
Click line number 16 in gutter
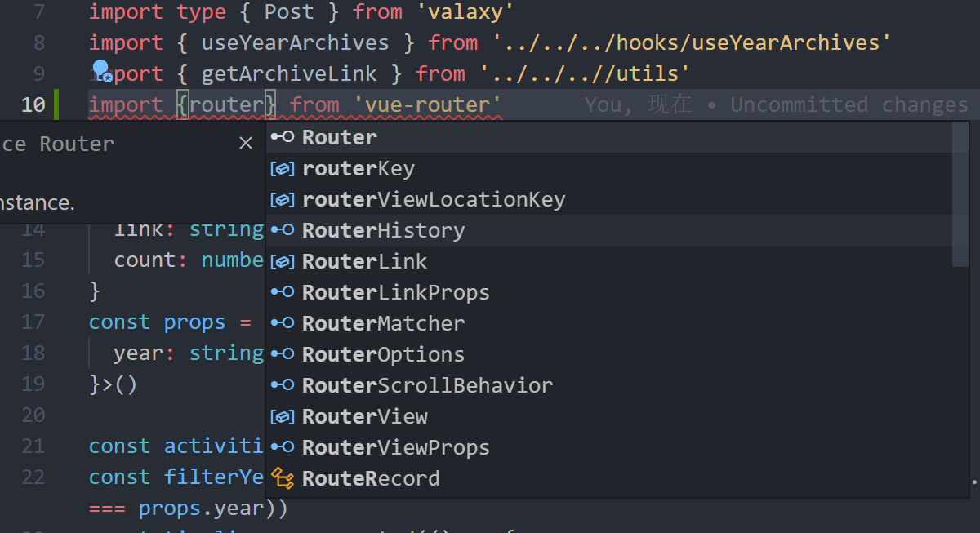pyautogui.click(x=33, y=291)
